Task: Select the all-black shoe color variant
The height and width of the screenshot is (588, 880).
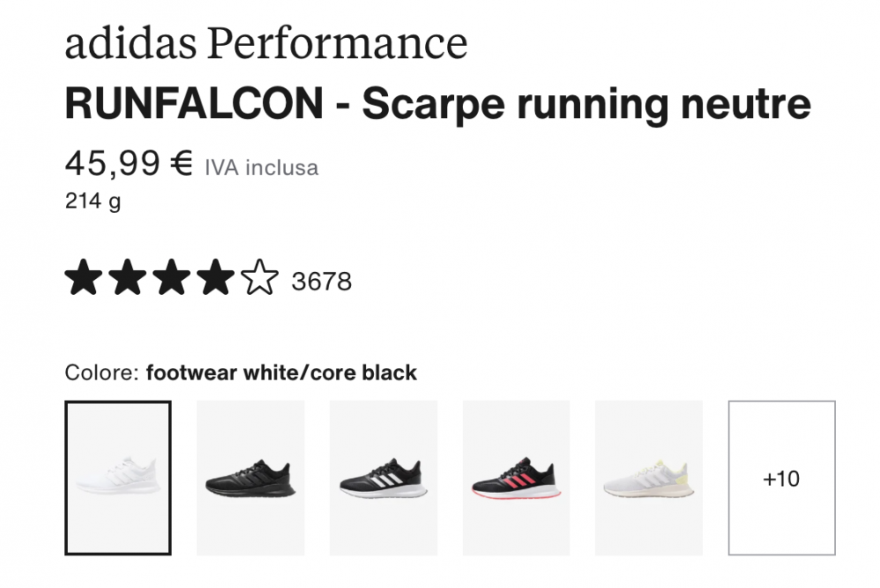Action: pos(251,478)
